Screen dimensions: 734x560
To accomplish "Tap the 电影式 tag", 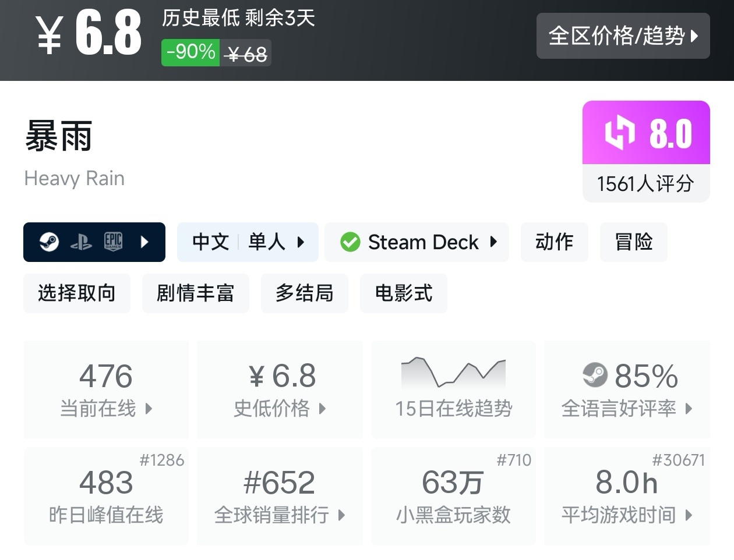I will click(x=403, y=293).
